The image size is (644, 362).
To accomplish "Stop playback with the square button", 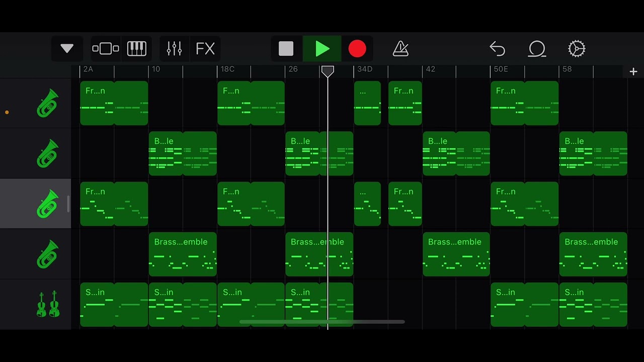I will pyautogui.click(x=286, y=49).
